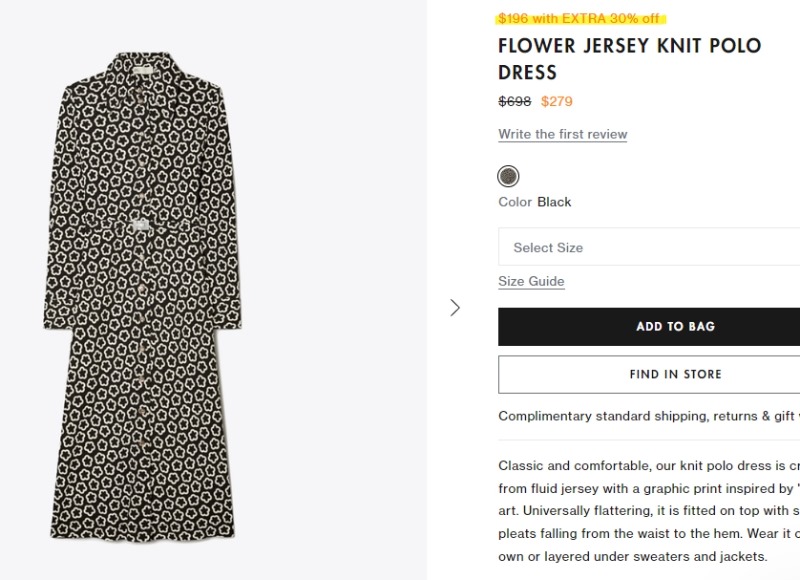Click the product description paragraph
Screen dimensions: 800x580
(649, 511)
